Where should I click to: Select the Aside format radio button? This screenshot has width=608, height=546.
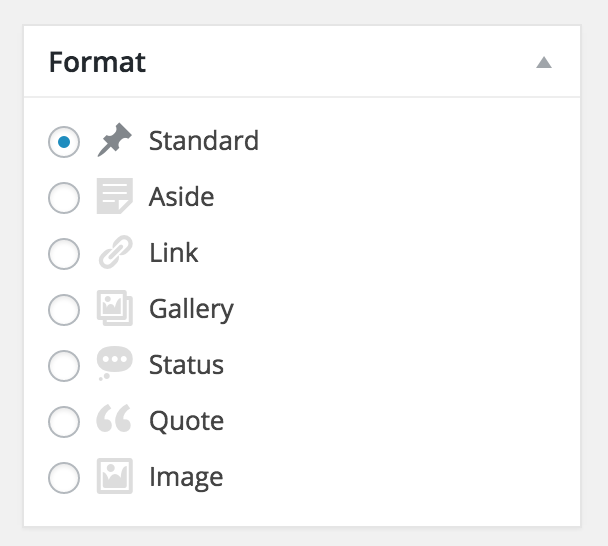point(64,198)
